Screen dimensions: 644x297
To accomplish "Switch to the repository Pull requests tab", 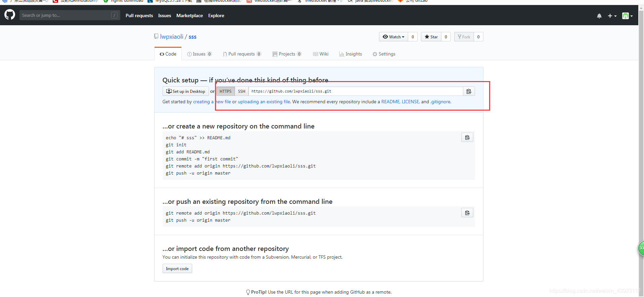I will (x=242, y=54).
